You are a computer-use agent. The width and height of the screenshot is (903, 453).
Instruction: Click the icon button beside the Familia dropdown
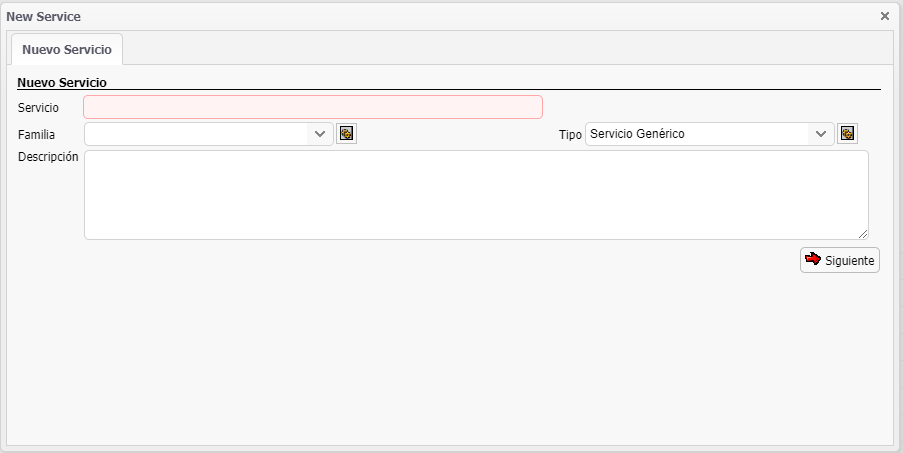pos(346,134)
